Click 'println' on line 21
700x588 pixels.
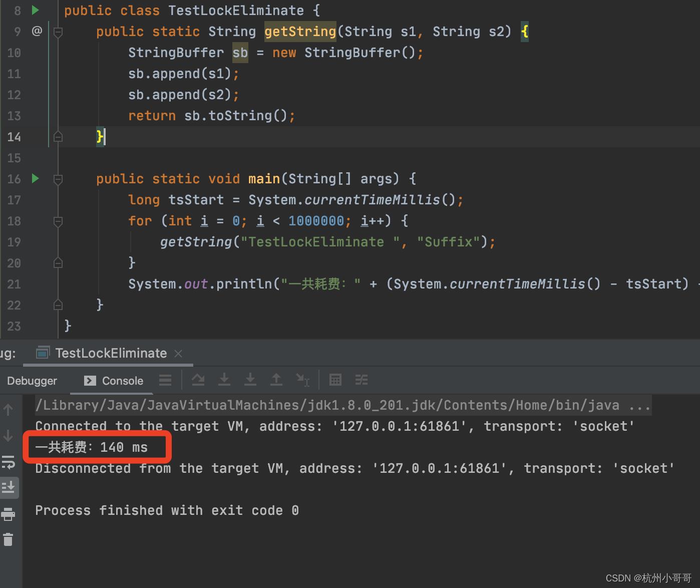[244, 284]
